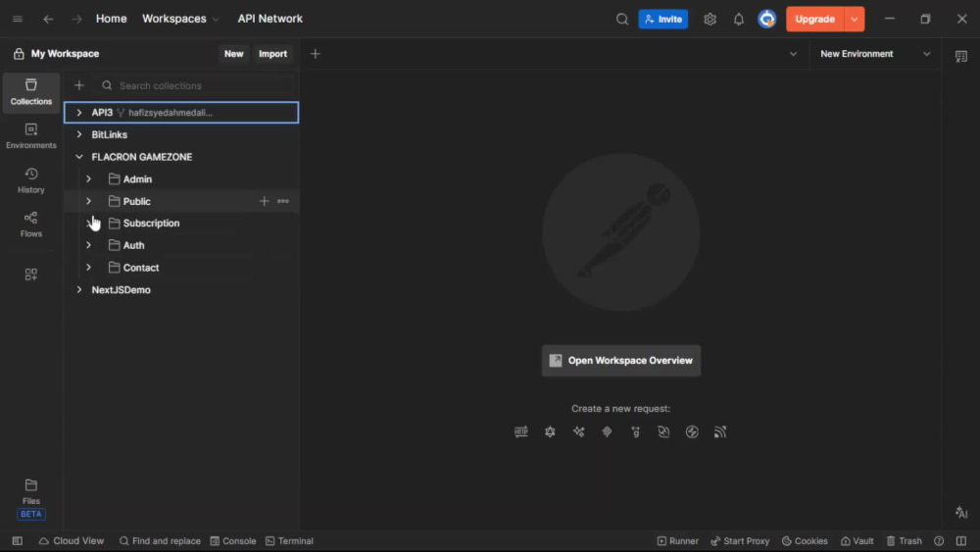This screenshot has height=552, width=980.
Task: Toggle the sidebar from status bar
Action: pos(18,541)
